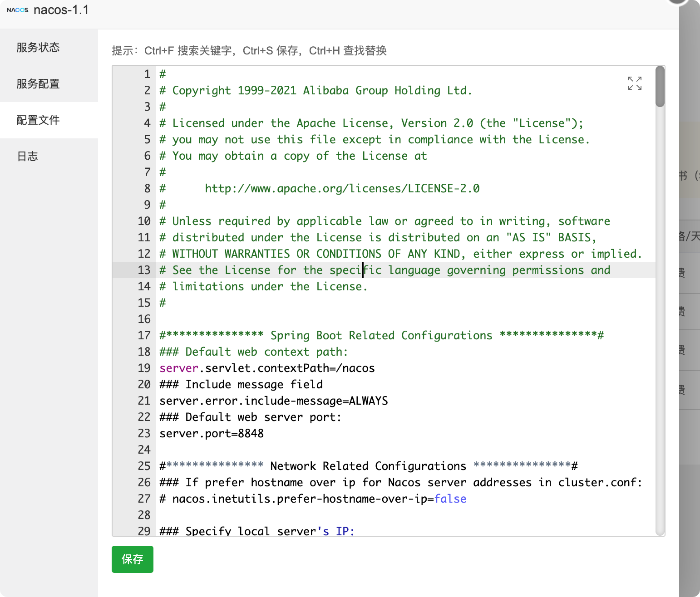Click line number 23 in the gutter

pyautogui.click(x=144, y=434)
